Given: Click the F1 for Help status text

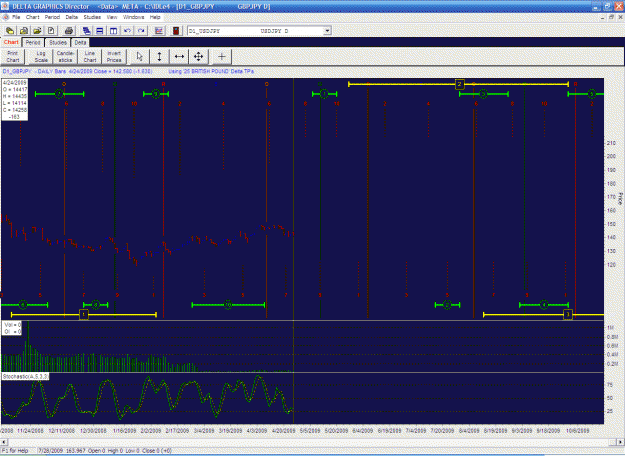Looking at the screenshot, I should 16,451.
